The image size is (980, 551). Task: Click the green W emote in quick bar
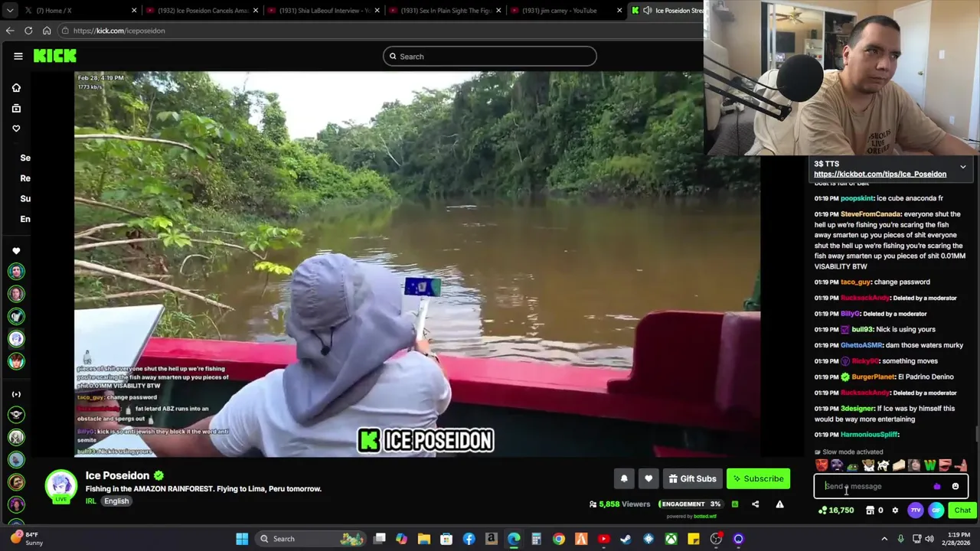point(929,465)
